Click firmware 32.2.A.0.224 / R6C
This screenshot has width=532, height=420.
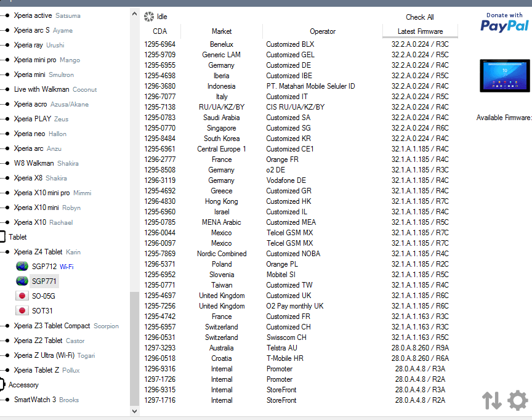click(420, 128)
